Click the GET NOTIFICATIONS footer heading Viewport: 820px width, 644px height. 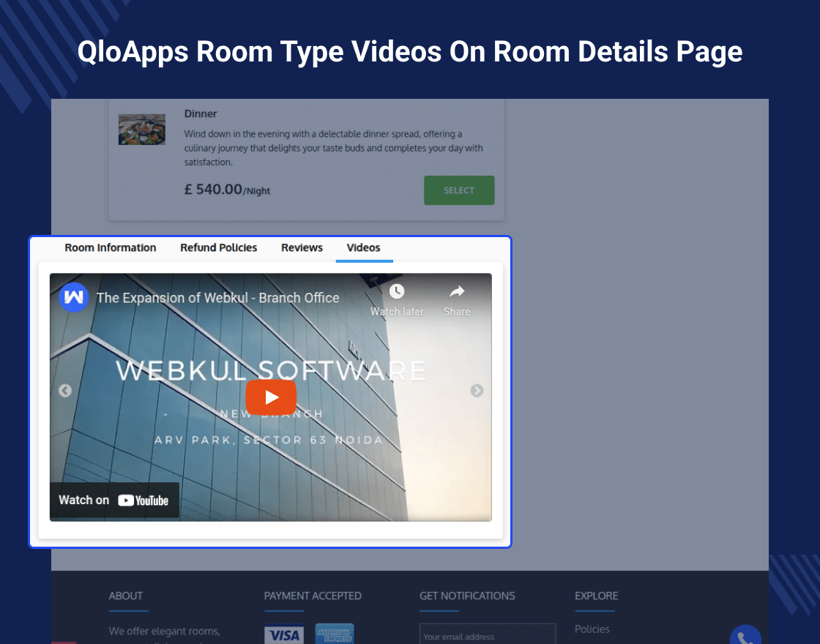467,596
